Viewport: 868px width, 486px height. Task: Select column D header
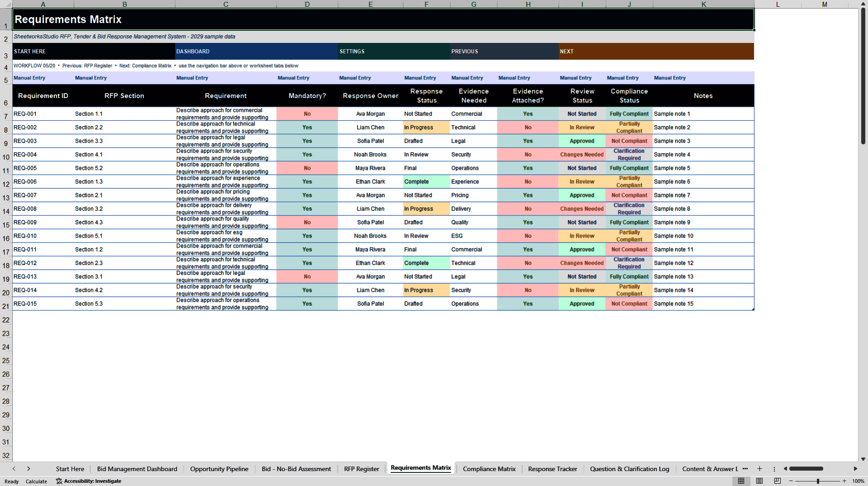coord(307,4)
